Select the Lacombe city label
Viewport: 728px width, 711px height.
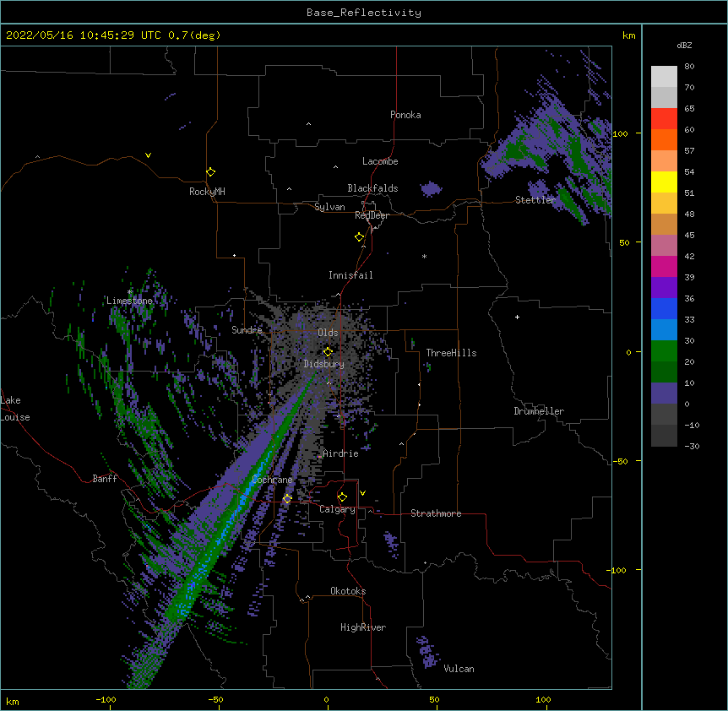coord(380,161)
